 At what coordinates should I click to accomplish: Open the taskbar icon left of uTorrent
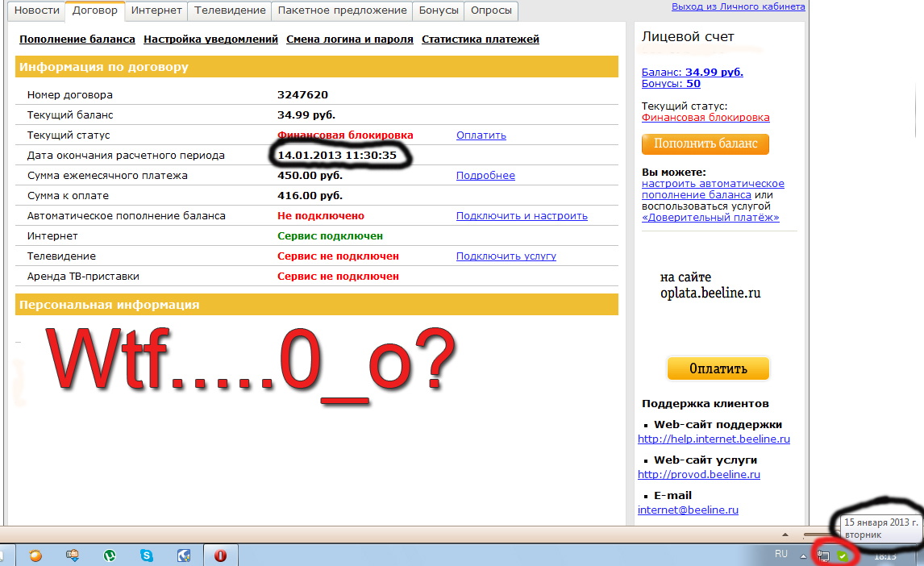coord(73,556)
